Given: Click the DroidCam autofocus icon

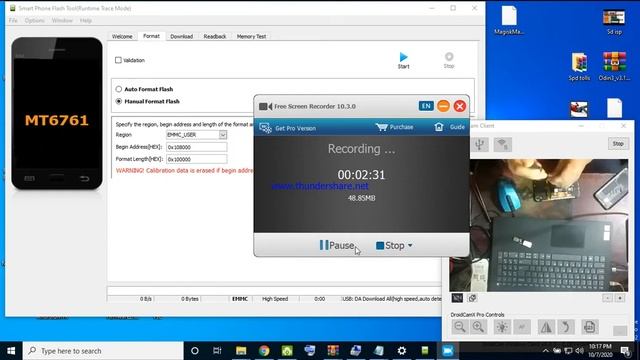Looking at the screenshot, I should tap(522, 327).
